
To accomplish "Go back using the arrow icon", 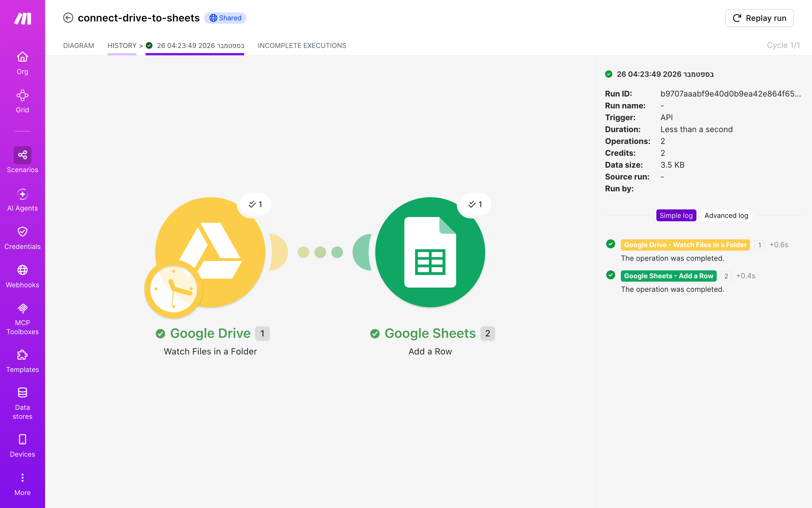I will click(68, 18).
